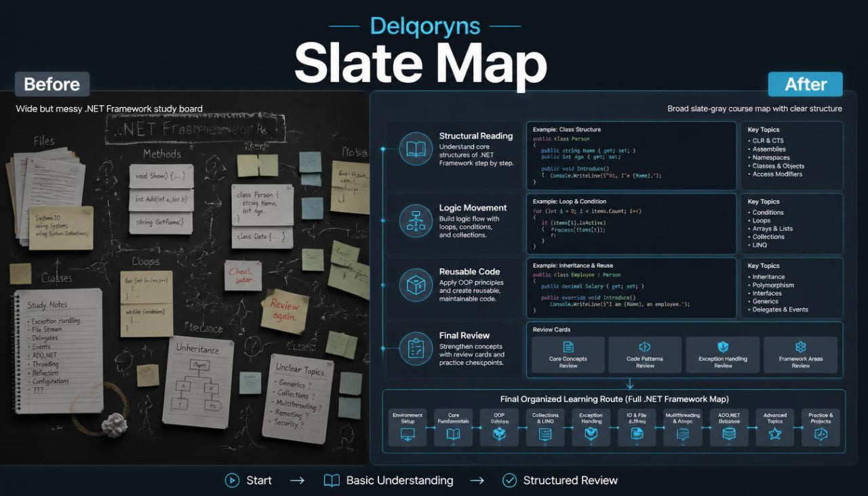This screenshot has width=868, height=496.
Task: Select the Logic Movement heading
Action: tap(473, 208)
